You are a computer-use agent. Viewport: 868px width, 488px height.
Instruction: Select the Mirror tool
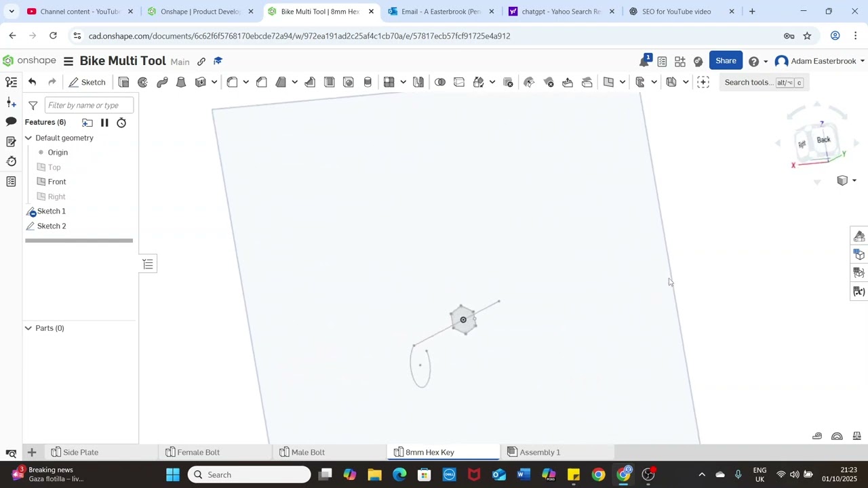(418, 82)
